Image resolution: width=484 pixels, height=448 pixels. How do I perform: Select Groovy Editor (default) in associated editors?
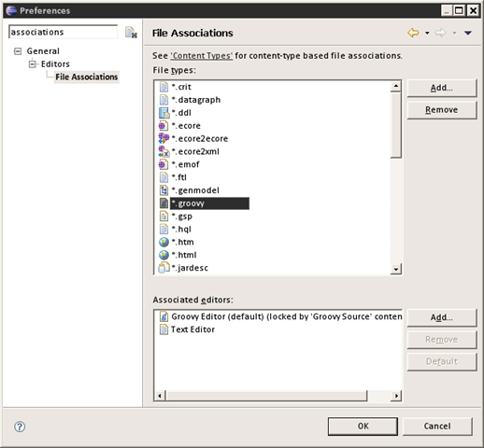pyautogui.click(x=286, y=316)
